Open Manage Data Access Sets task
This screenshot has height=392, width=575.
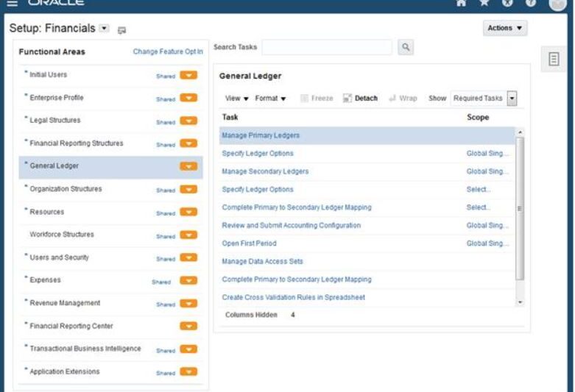point(262,261)
